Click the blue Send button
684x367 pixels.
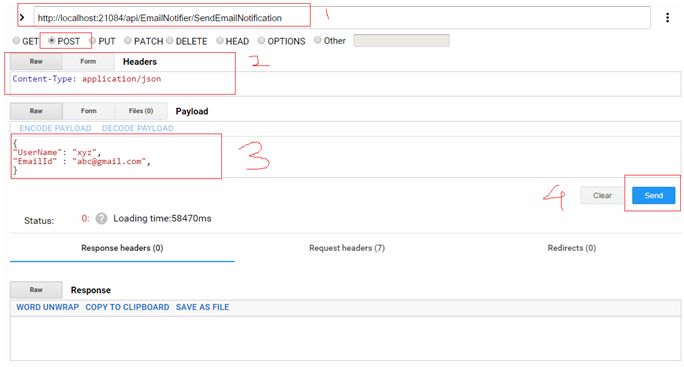click(x=653, y=196)
